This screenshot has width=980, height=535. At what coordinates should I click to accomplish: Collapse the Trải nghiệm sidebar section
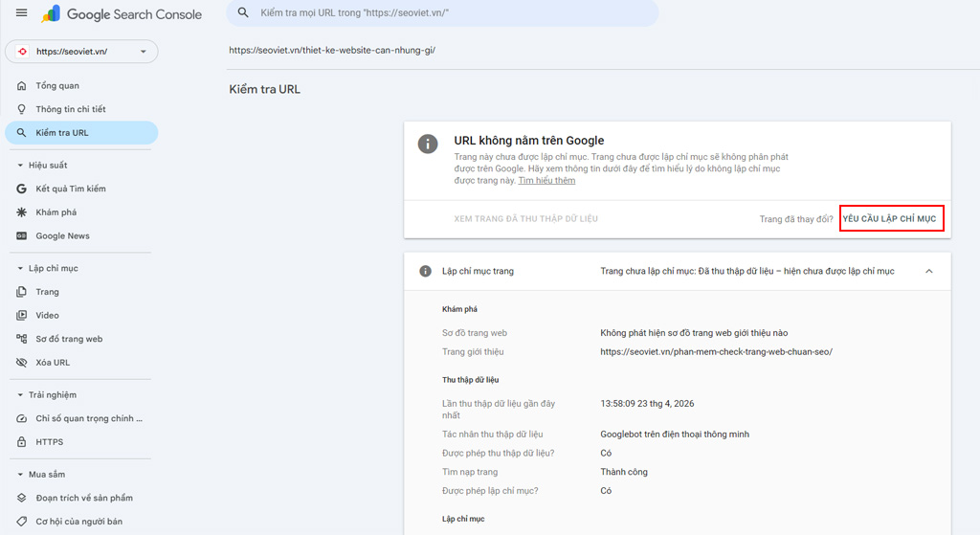[x=20, y=395]
